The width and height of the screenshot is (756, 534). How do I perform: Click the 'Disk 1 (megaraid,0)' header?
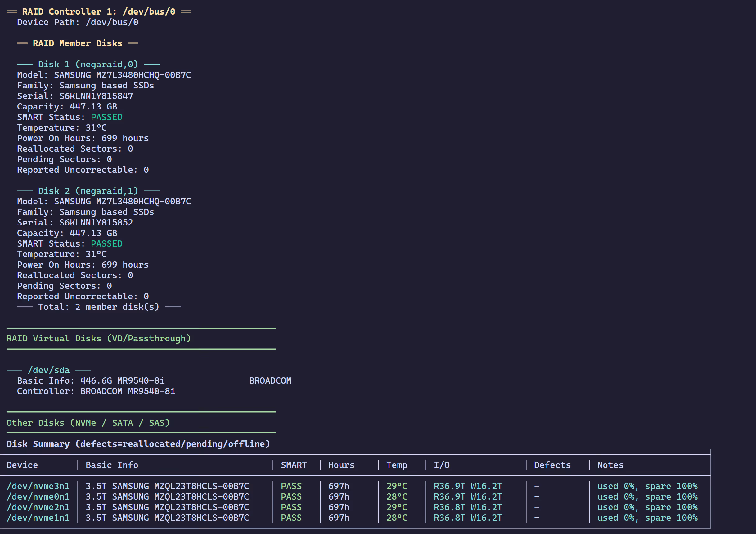pyautogui.click(x=88, y=64)
